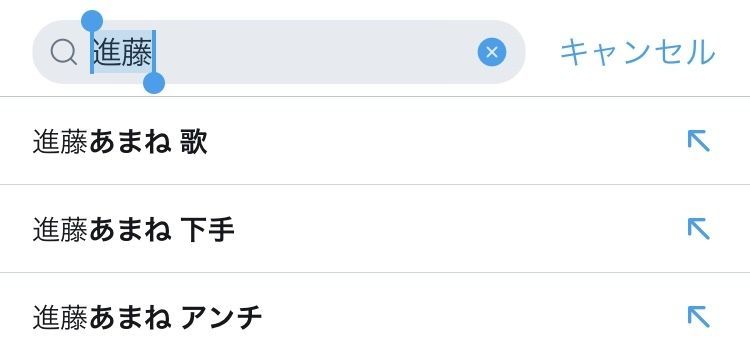Select the 進藤あまね アンチ suggestion
Viewport: 750px width, 360px height.
(375, 316)
